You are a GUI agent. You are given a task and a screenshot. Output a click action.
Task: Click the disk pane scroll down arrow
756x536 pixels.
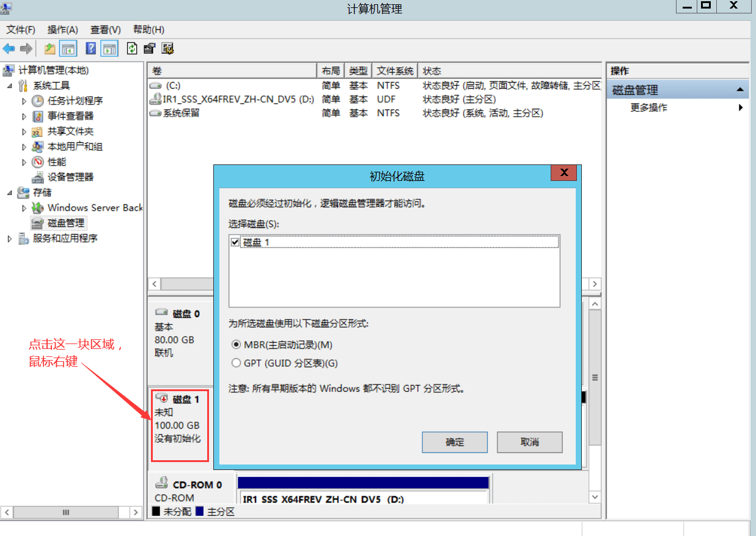(x=595, y=497)
